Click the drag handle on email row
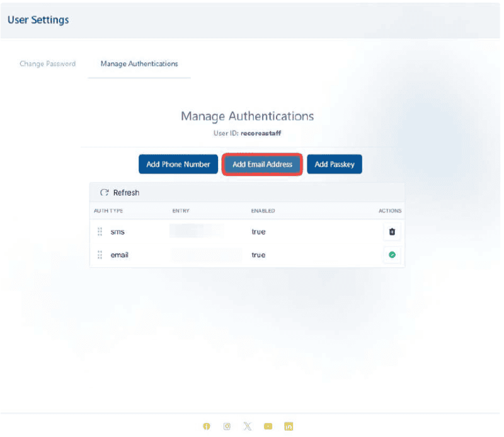The image size is (504, 437). tap(100, 255)
